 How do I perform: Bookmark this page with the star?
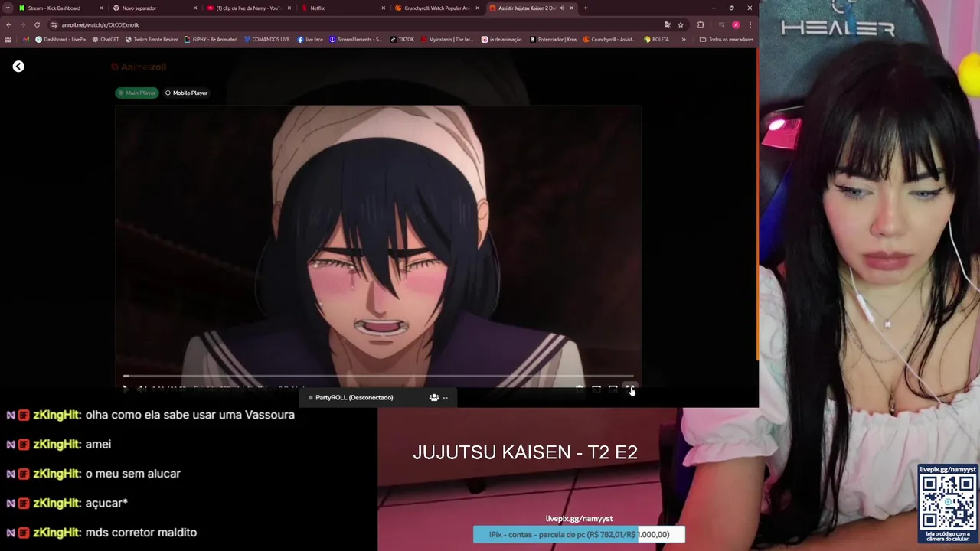681,24
